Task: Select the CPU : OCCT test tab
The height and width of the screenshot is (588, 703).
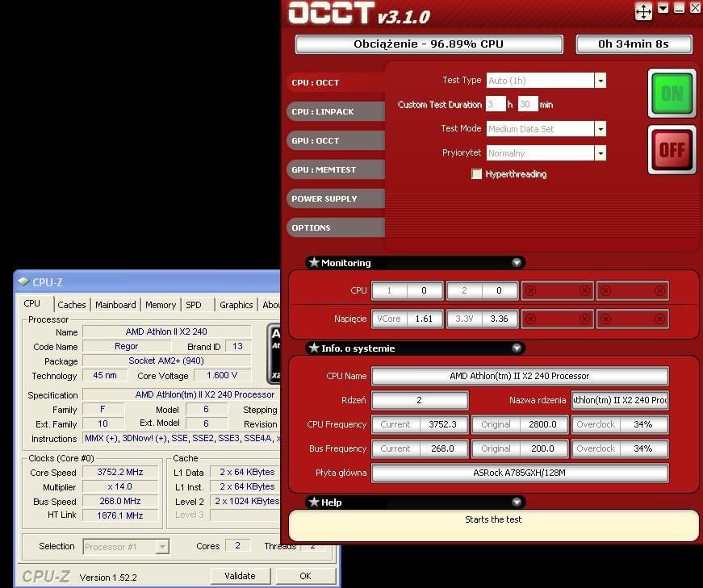Action: point(336,82)
